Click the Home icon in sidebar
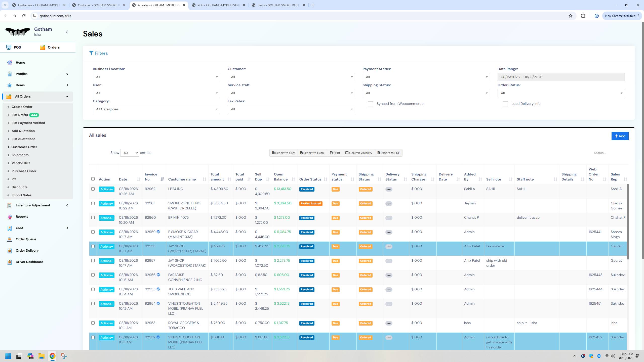Viewport: 644px width, 362px height. (10, 63)
